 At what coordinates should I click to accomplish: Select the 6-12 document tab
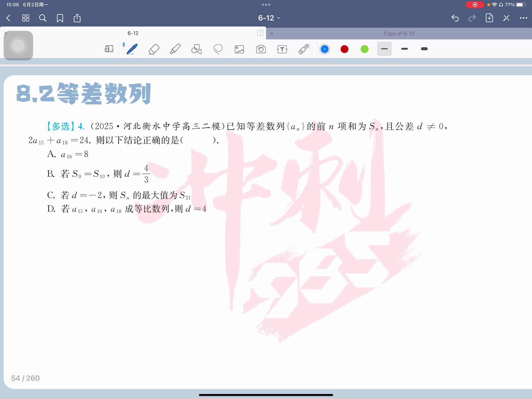click(133, 33)
